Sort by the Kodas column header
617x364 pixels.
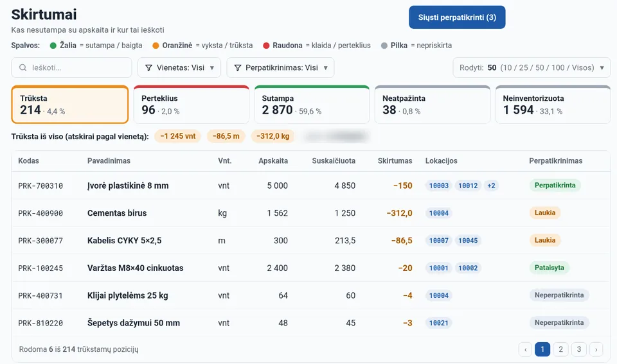[x=28, y=160]
